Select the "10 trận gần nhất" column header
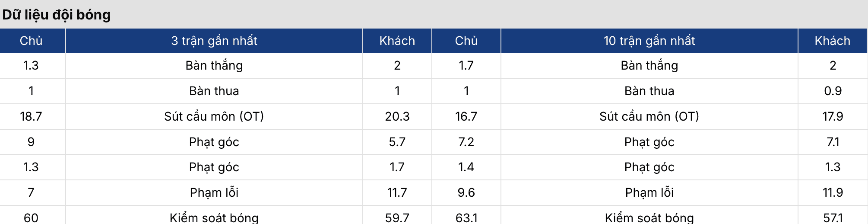Image resolution: width=868 pixels, height=224 pixels. tap(649, 41)
